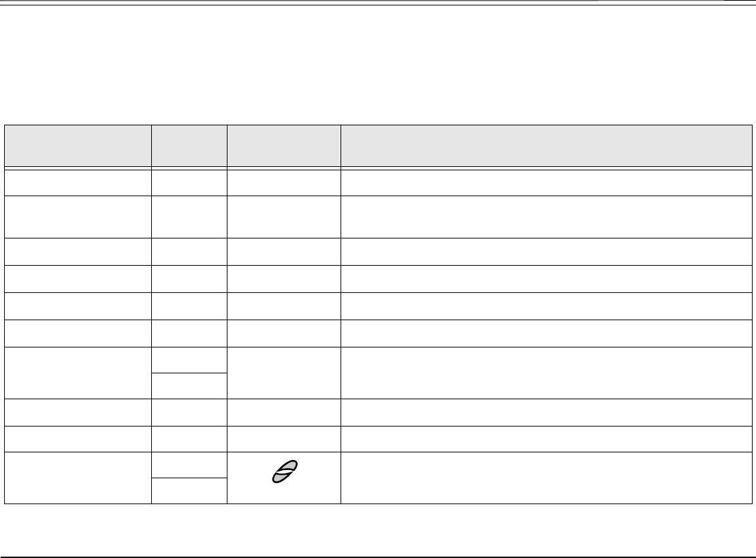Select the widest gray header cell on the right

(x=546, y=146)
